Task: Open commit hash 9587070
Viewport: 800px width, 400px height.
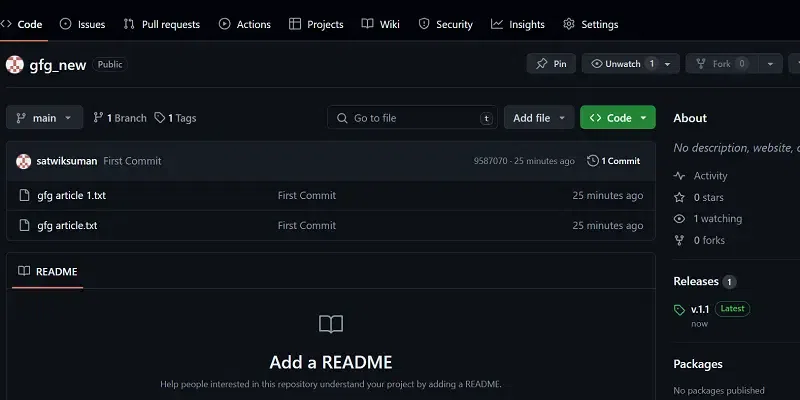Action: point(490,161)
